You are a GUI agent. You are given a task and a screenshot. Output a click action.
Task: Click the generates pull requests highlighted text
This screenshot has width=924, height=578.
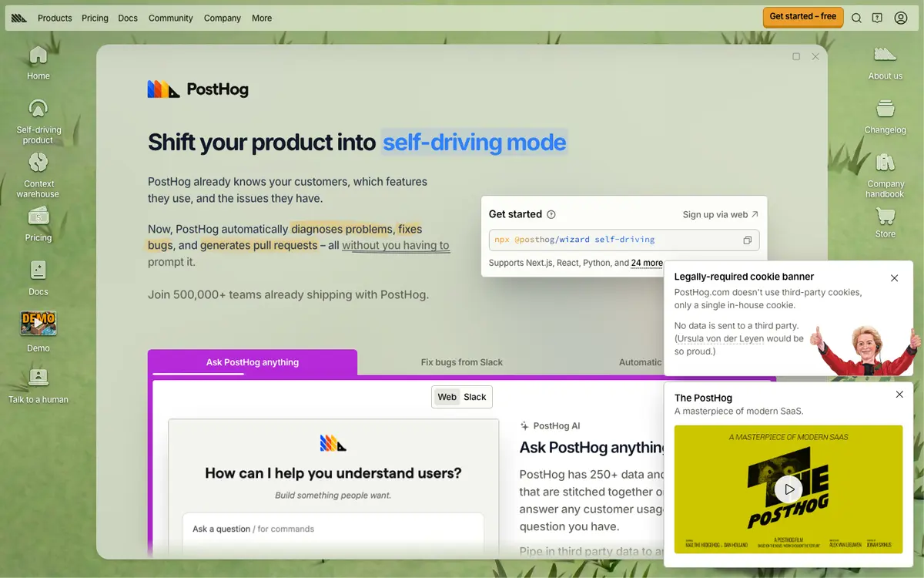[x=259, y=245]
